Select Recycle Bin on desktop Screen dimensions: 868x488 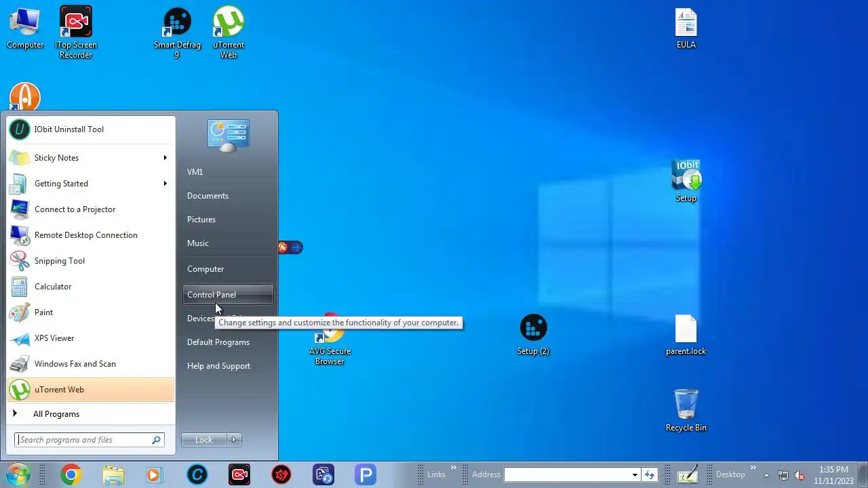click(686, 411)
